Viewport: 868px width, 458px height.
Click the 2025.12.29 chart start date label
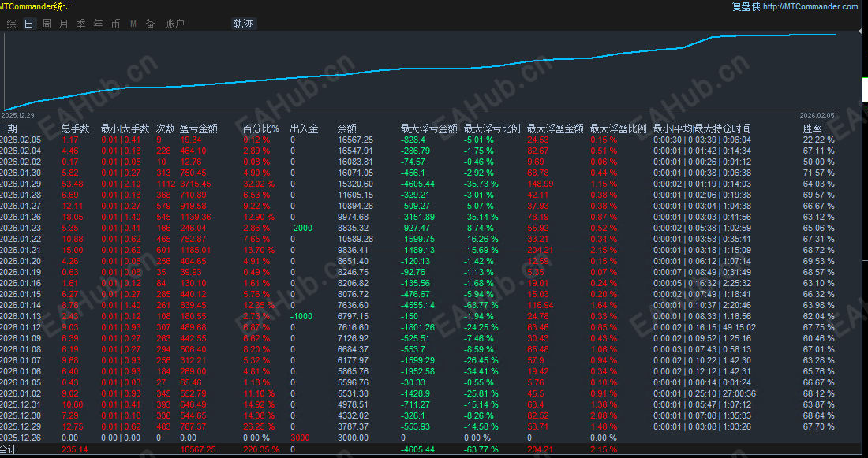click(17, 116)
